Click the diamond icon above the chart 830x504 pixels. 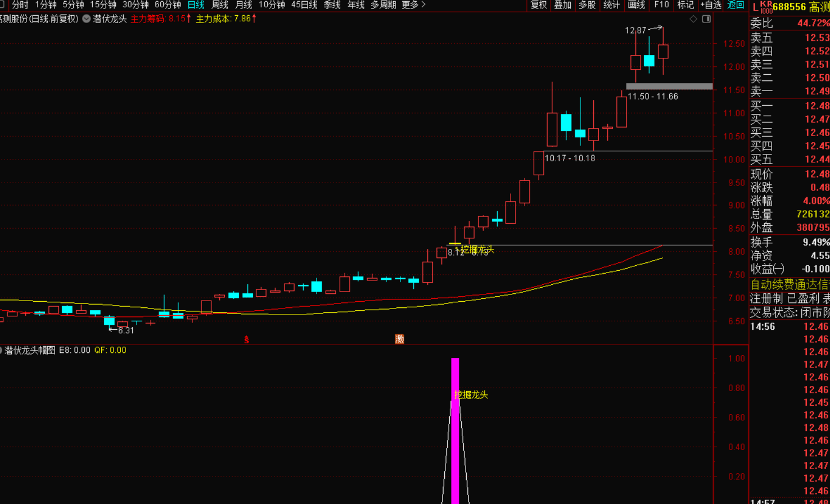pos(693,19)
